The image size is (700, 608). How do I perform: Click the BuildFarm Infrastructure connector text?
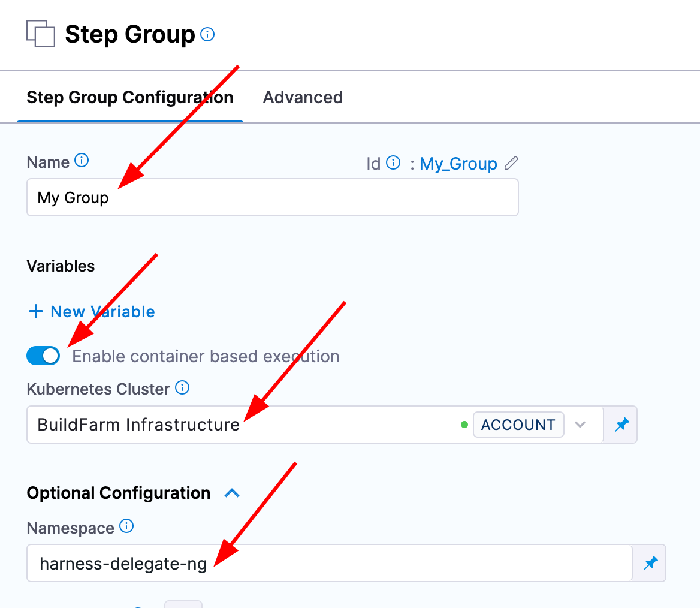[x=138, y=425]
